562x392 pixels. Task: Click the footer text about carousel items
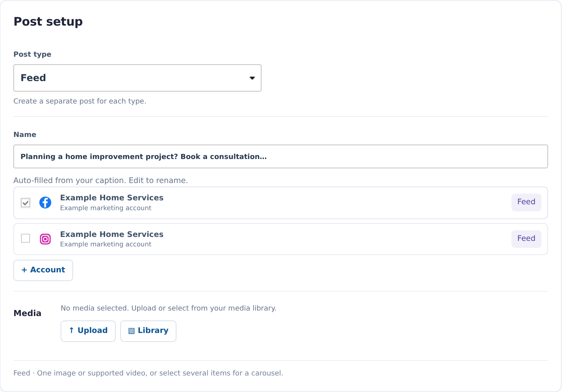(x=148, y=373)
